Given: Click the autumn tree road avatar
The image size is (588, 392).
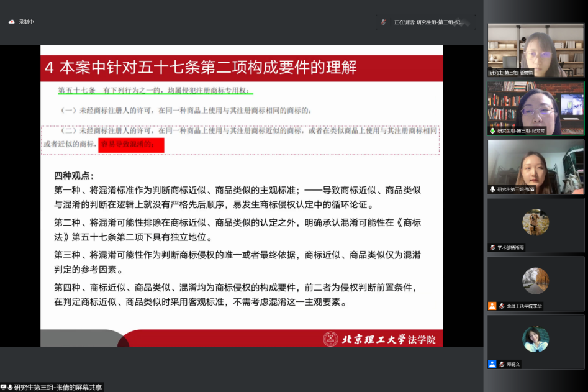Looking at the screenshot, I should (535, 280).
